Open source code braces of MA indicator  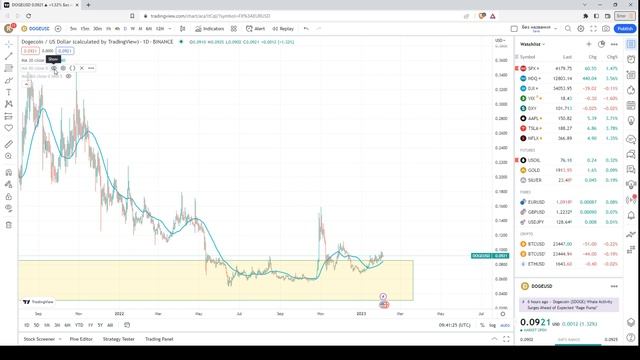click(72, 68)
